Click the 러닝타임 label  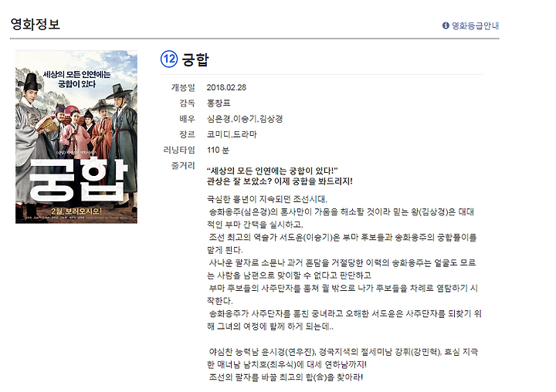pyautogui.click(x=179, y=150)
